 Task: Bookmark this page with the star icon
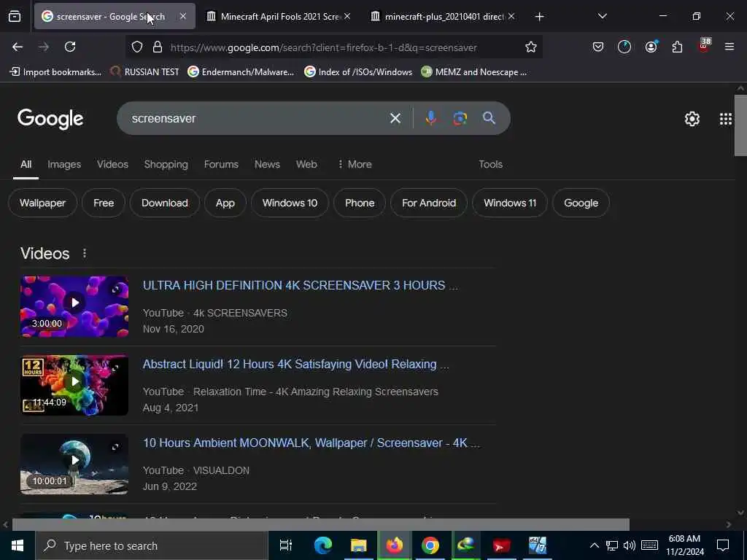point(531,47)
